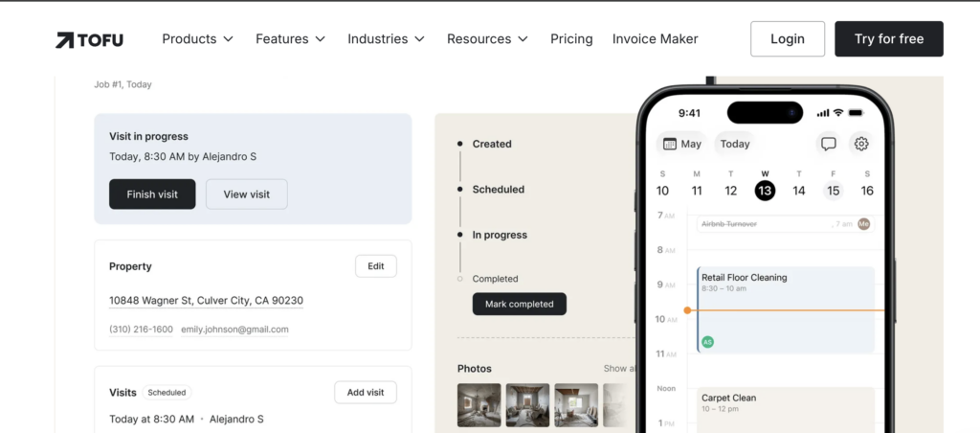Open settings gear icon on phone
Screen dimensions: 980x433
tap(861, 144)
